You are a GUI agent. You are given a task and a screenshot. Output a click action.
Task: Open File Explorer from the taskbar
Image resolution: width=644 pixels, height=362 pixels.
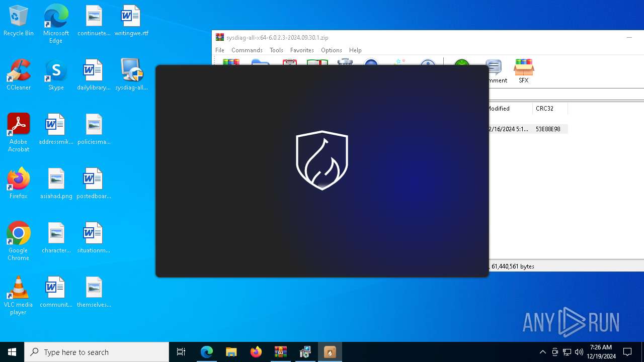231,352
